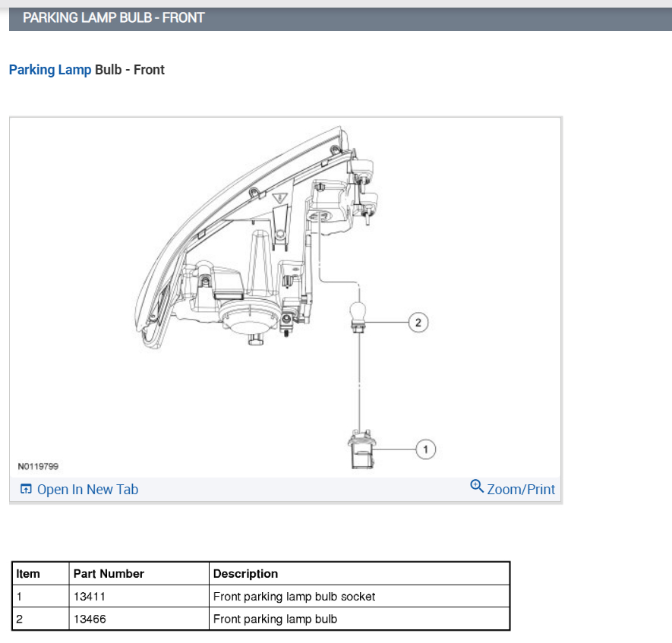Screen dimensions: 672x643
Task: Click the Open In New Tab icon
Action: pos(26,489)
